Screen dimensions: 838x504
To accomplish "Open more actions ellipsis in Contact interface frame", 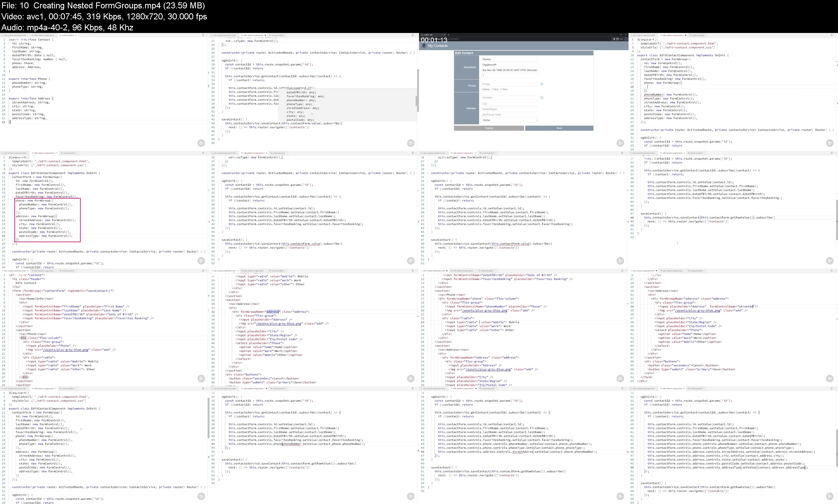I will [207, 35].
